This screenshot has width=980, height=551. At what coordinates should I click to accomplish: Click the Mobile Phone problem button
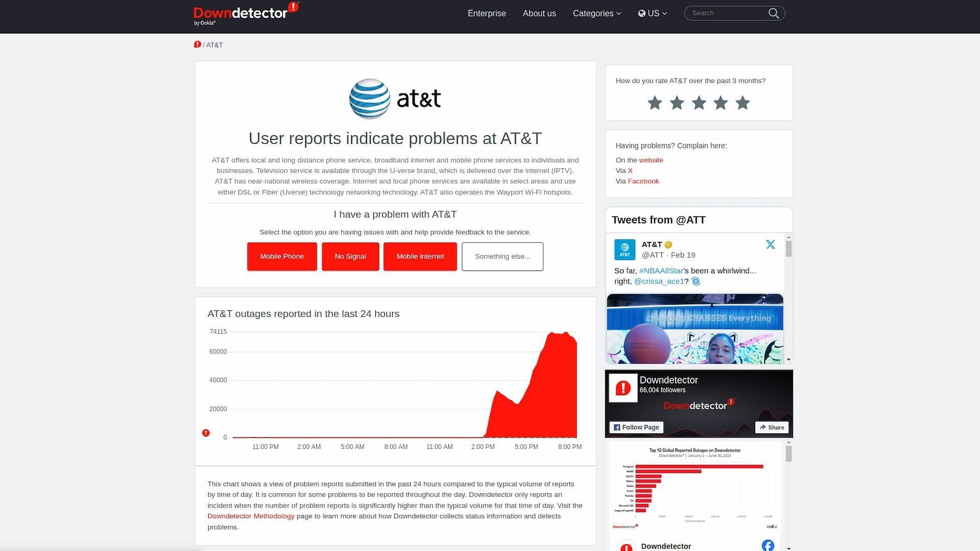pos(283,256)
